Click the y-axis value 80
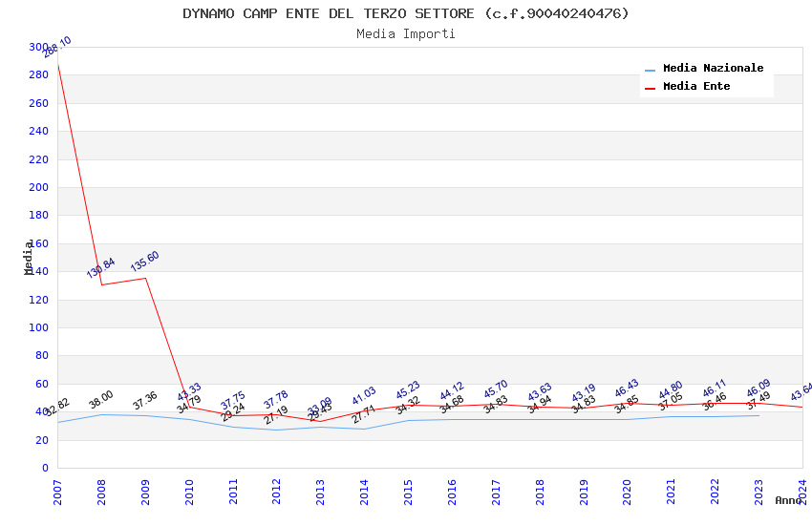 41,355
